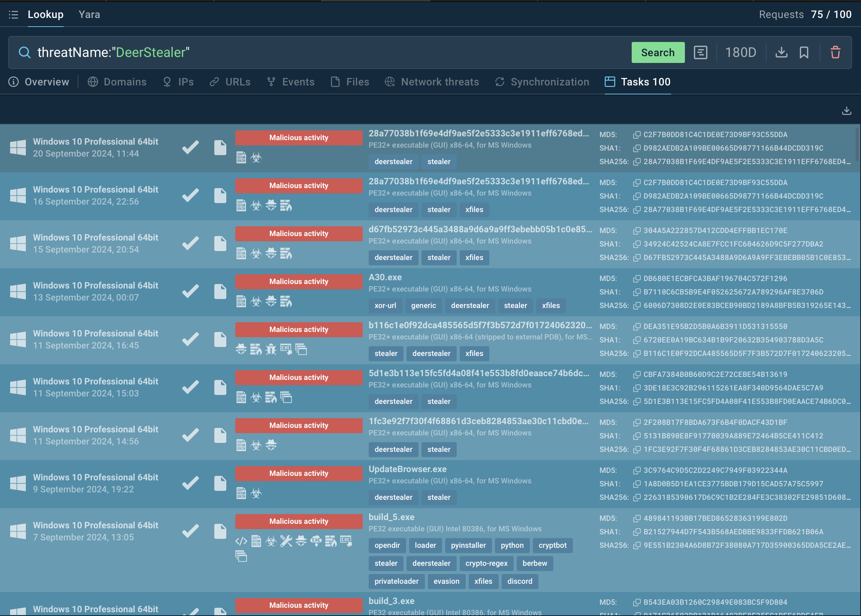Open the hamburger menu icon top left
Screen dimensions: 861x616
pos(13,15)
